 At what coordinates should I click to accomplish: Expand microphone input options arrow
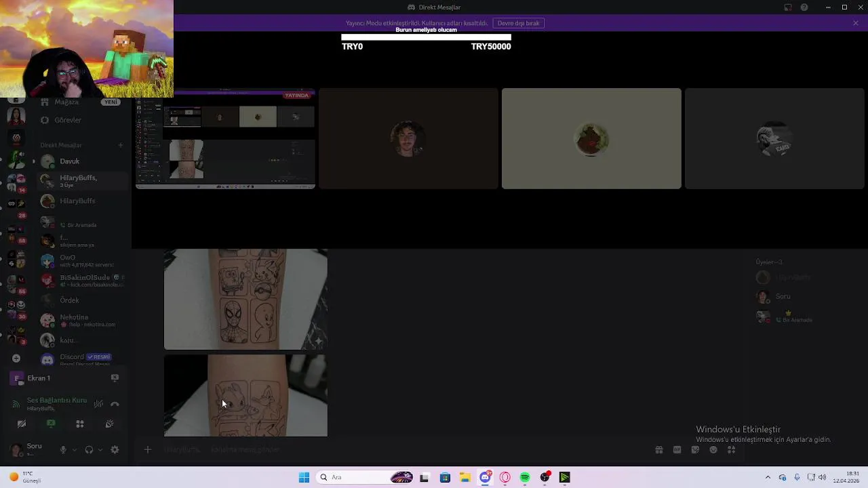[x=75, y=449]
